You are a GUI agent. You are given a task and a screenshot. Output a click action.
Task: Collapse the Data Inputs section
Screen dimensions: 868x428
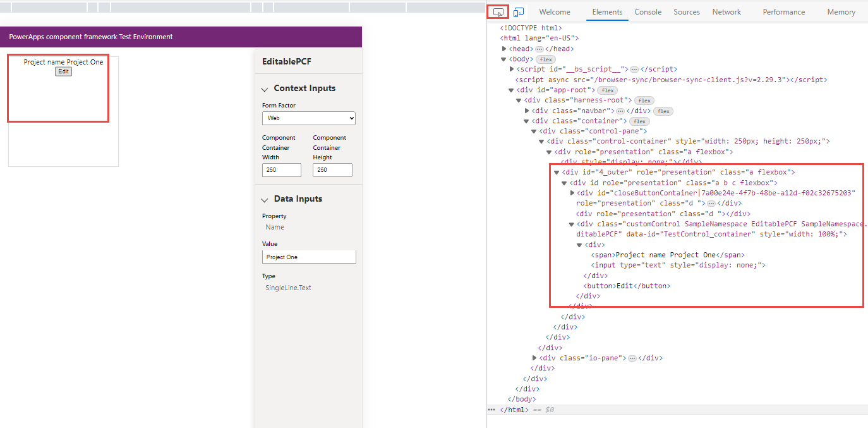pos(265,199)
